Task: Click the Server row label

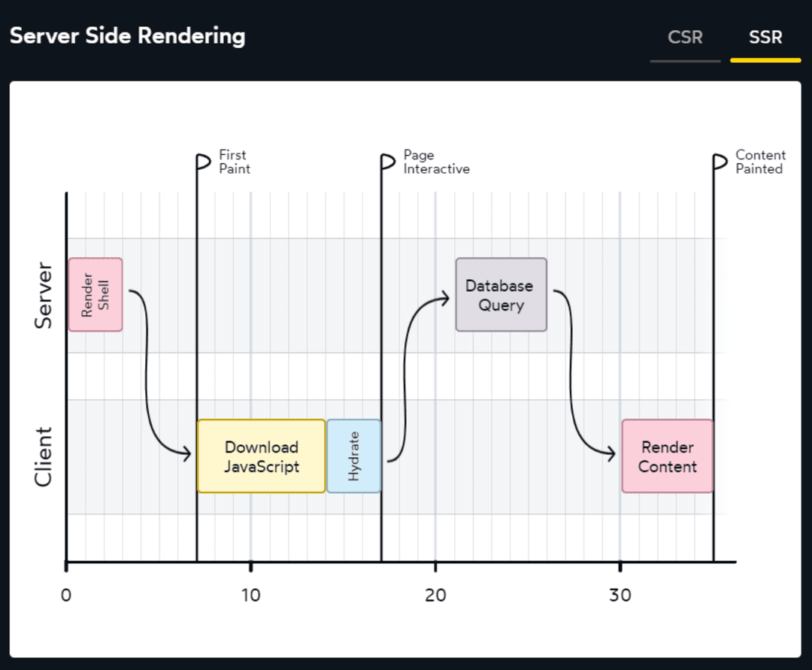Action: 44,295
